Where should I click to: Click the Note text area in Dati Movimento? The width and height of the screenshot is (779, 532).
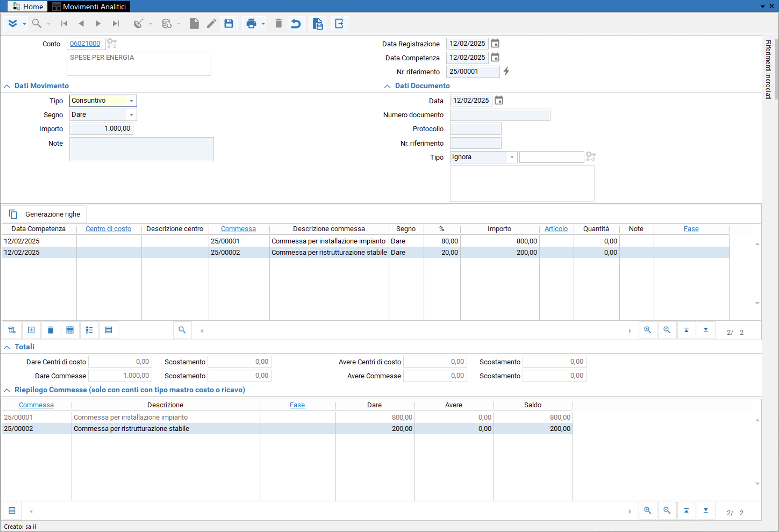click(141, 149)
